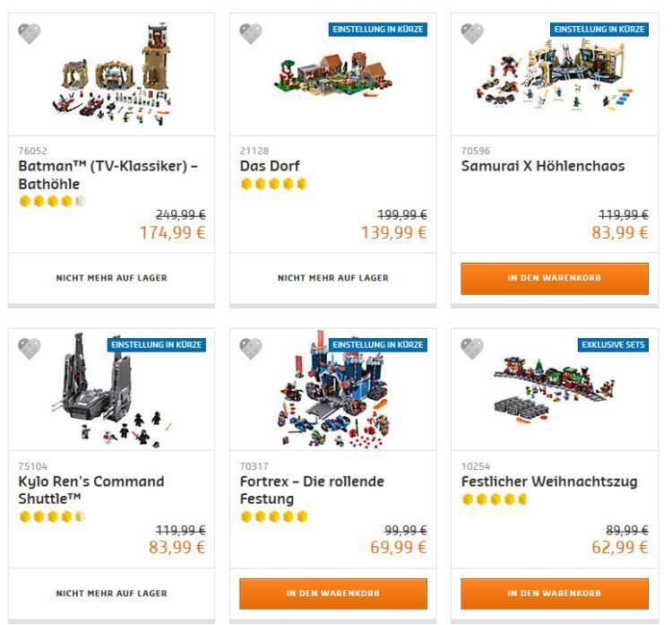Toggle wishlist heart on Das Dorf

(251, 34)
